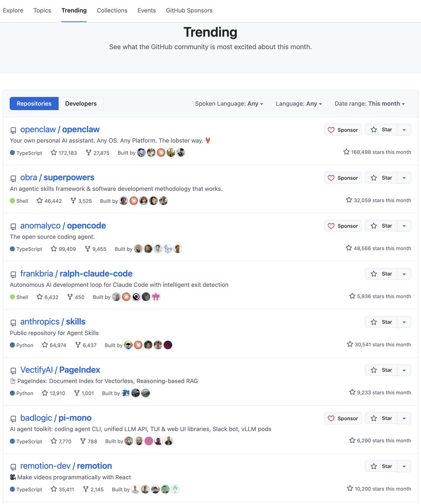Screen dimensions: 421x504
Task: Go to the Collections tab
Action: [x=112, y=10]
